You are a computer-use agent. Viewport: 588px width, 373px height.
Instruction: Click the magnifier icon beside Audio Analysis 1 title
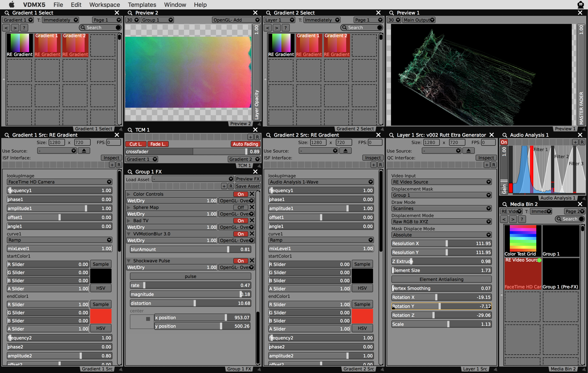click(x=505, y=135)
